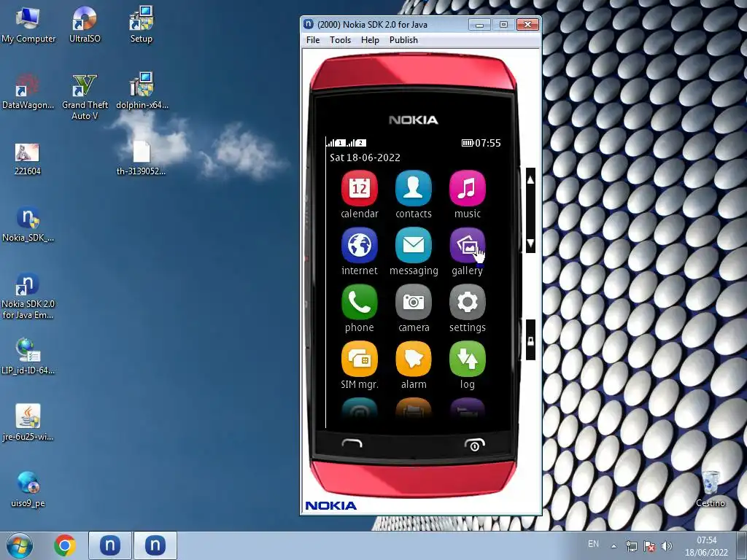Open the calendar app on the phone
747x560 pixels.
[359, 189]
